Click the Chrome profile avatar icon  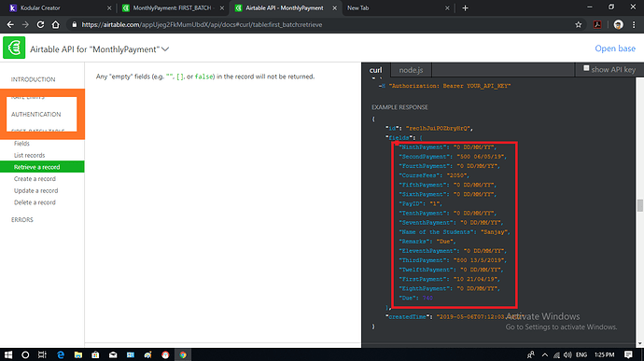(618, 24)
